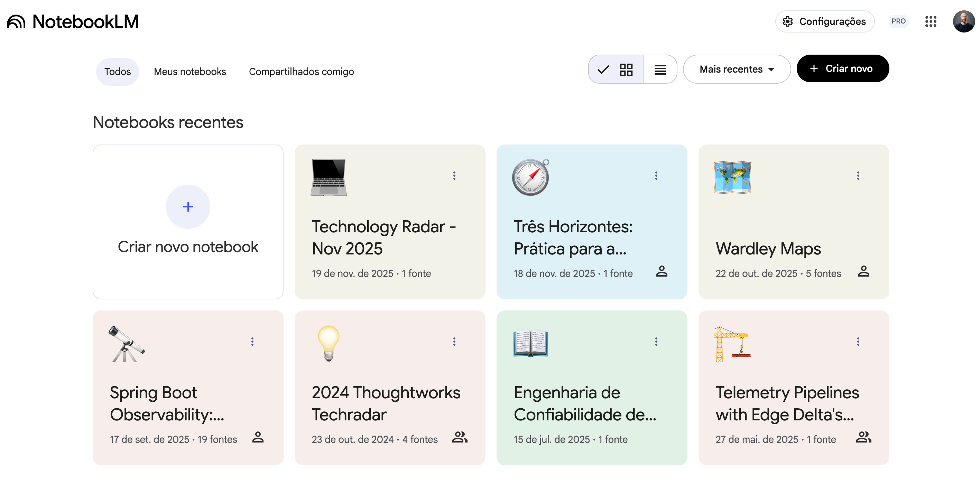
Task: Click the light bulb emoji on Thoughtworks Techradar
Action: click(329, 344)
